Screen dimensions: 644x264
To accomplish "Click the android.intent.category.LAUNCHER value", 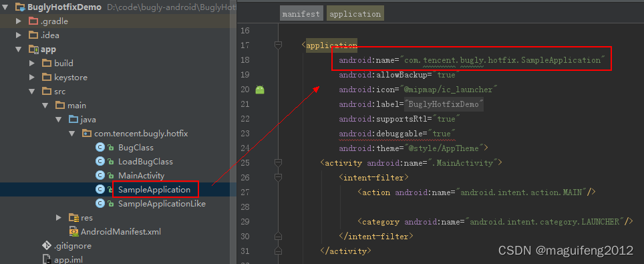I will (544, 222).
